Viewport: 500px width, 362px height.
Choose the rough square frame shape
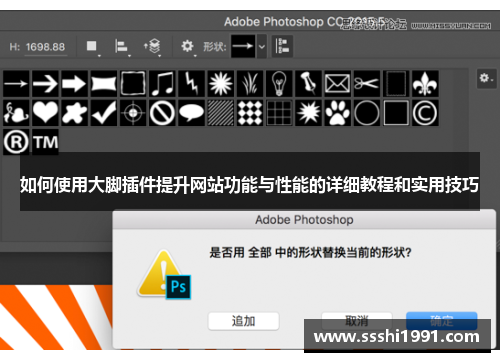[x=133, y=84]
